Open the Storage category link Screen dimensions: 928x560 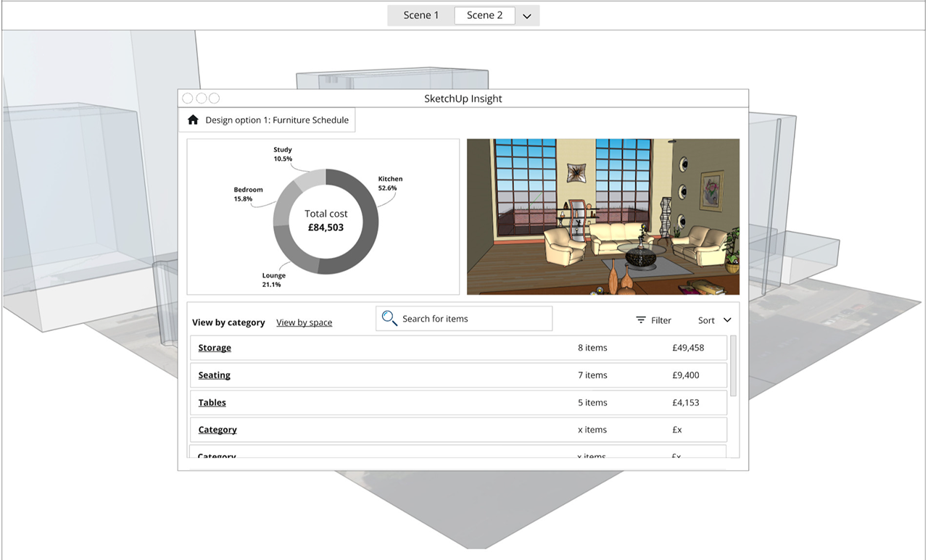(x=215, y=348)
